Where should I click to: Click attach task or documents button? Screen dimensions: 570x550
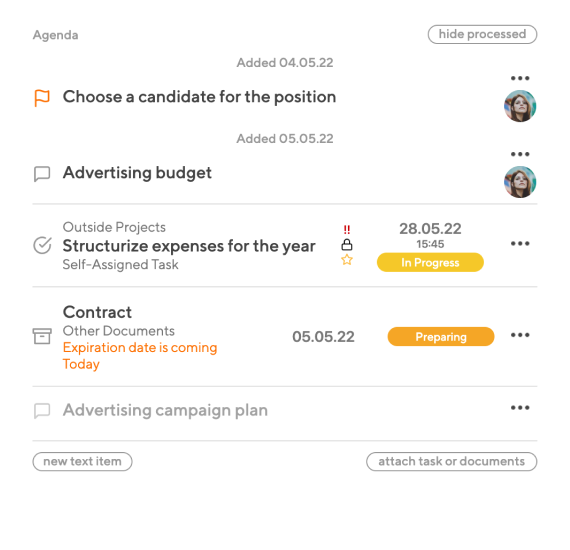pyautogui.click(x=451, y=462)
